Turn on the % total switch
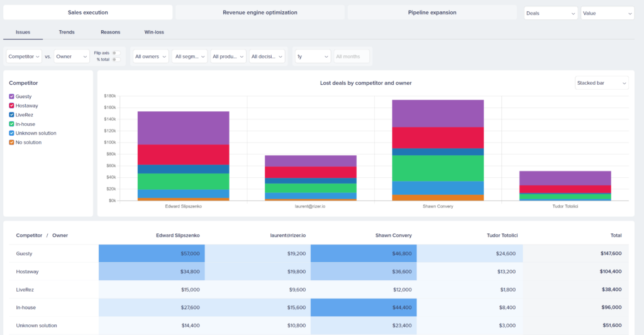 [x=117, y=59]
